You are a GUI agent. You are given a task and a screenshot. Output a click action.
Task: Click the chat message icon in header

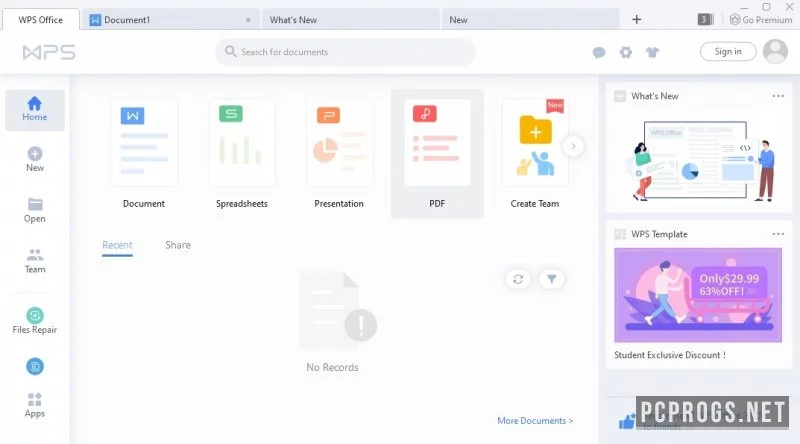pos(599,52)
